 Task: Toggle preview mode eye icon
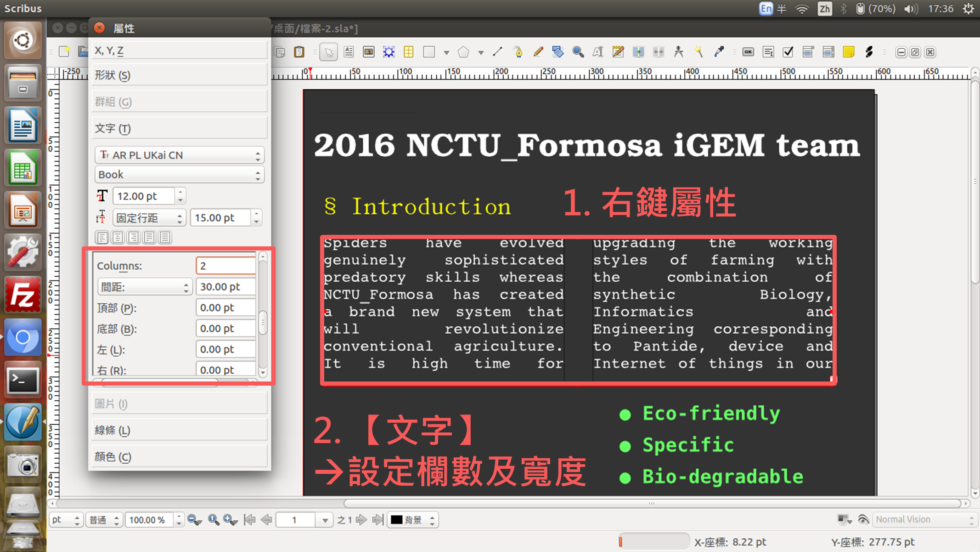[863, 519]
